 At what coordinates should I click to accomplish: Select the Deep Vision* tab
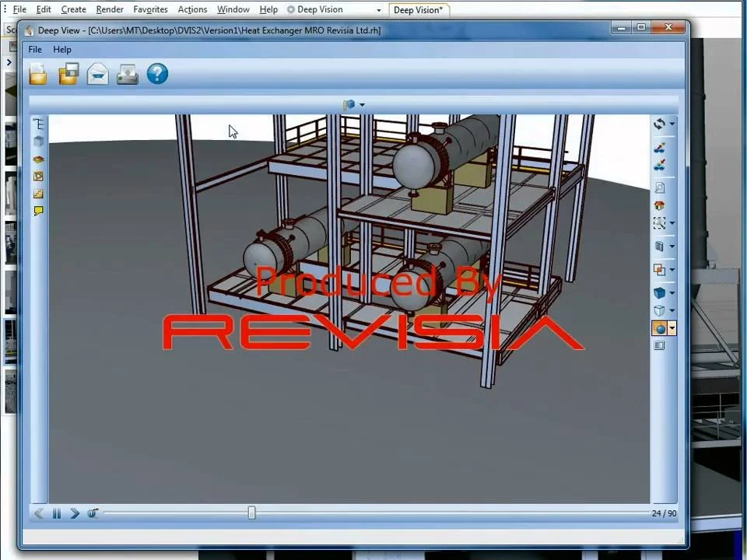[419, 10]
